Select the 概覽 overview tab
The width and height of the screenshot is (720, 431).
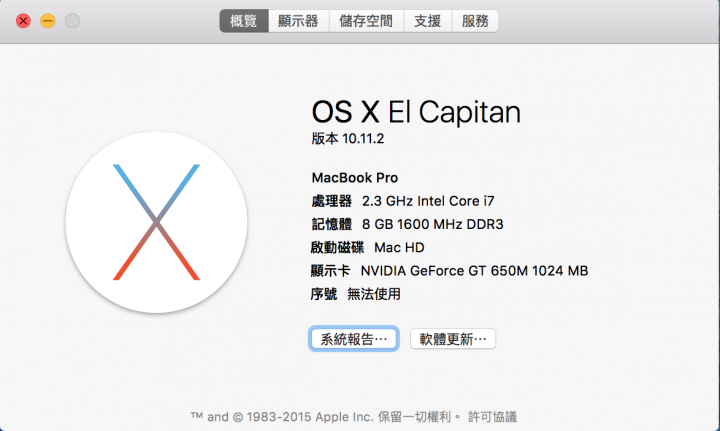(x=244, y=21)
